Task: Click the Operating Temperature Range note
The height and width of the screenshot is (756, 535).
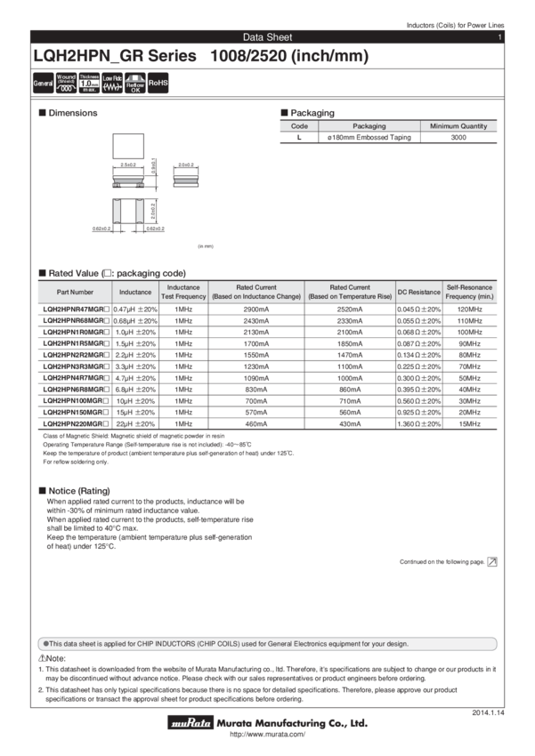Action: (147, 445)
